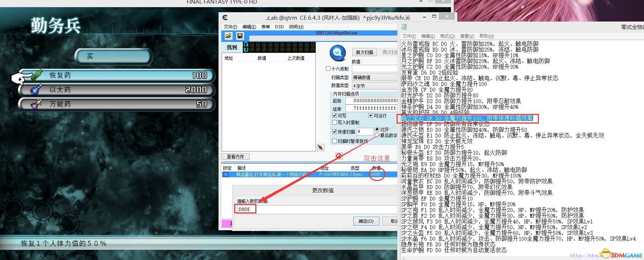Toggle the copy-on-write (写入时复制) checkbox

335,122
